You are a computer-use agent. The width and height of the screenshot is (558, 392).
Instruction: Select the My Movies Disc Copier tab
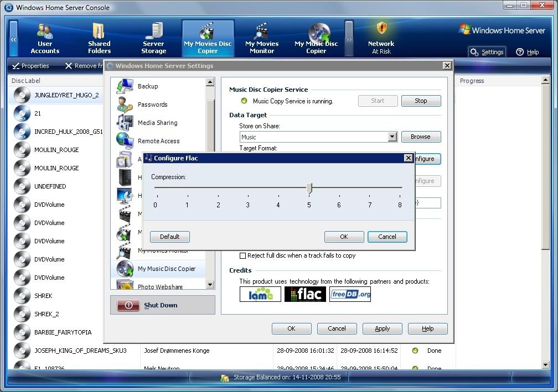click(208, 38)
